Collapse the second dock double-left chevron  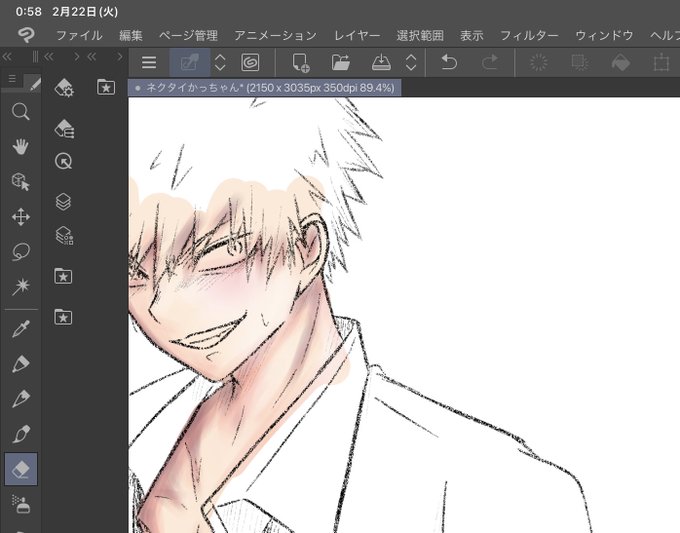(49, 56)
